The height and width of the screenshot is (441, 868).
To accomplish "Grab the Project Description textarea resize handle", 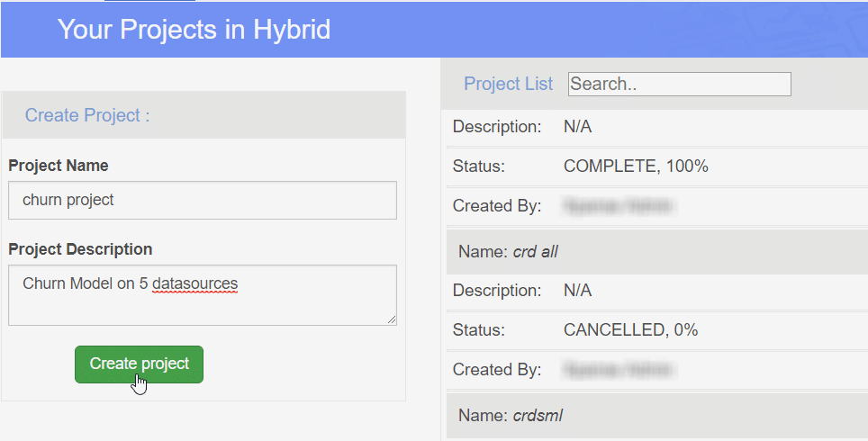I will pyautogui.click(x=392, y=319).
